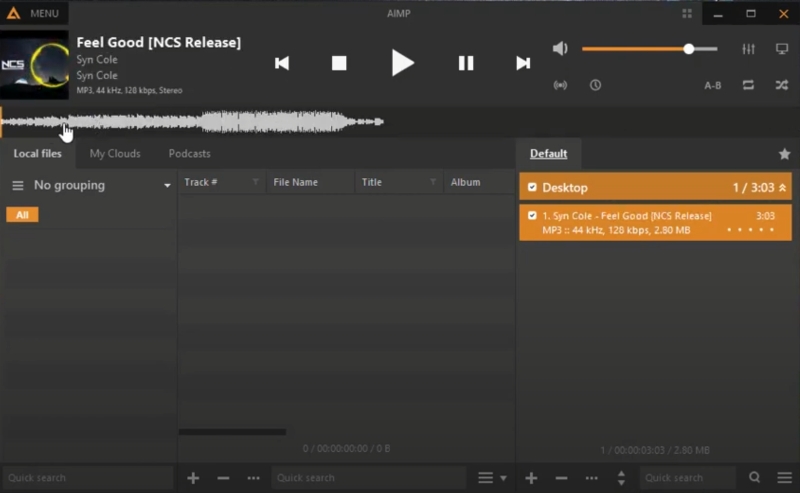This screenshot has width=800, height=493.
Task: Switch to compact mode grid icon
Action: pyautogui.click(x=687, y=14)
